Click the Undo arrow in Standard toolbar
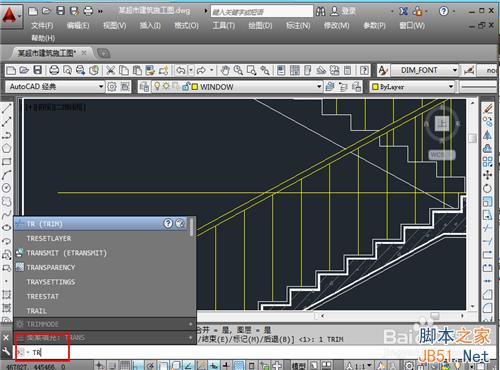 (181, 70)
